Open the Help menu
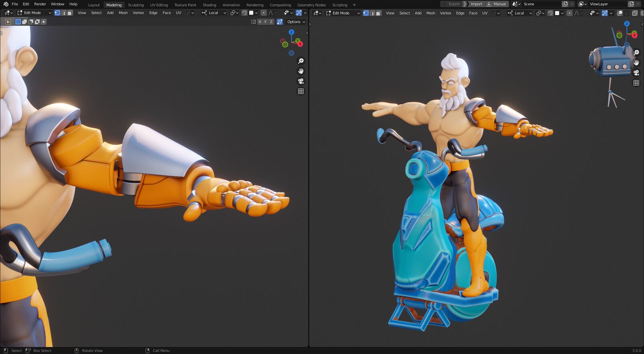Screen dimensions: 644x354 click(x=73, y=4)
